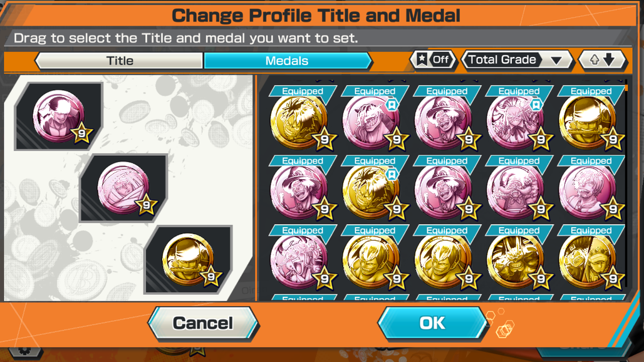Confirm selection with the OK button

coord(432,323)
